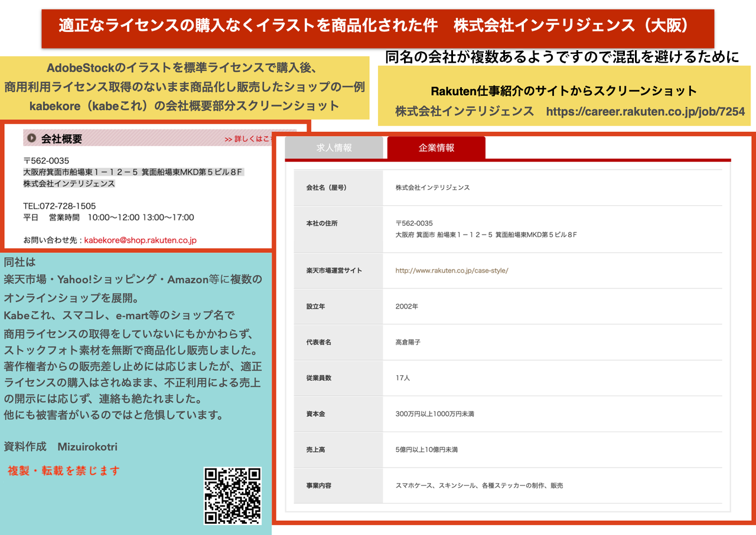Screen dimensions: 756x535
Task: Select the 企業情報 tab
Action: tap(436, 148)
